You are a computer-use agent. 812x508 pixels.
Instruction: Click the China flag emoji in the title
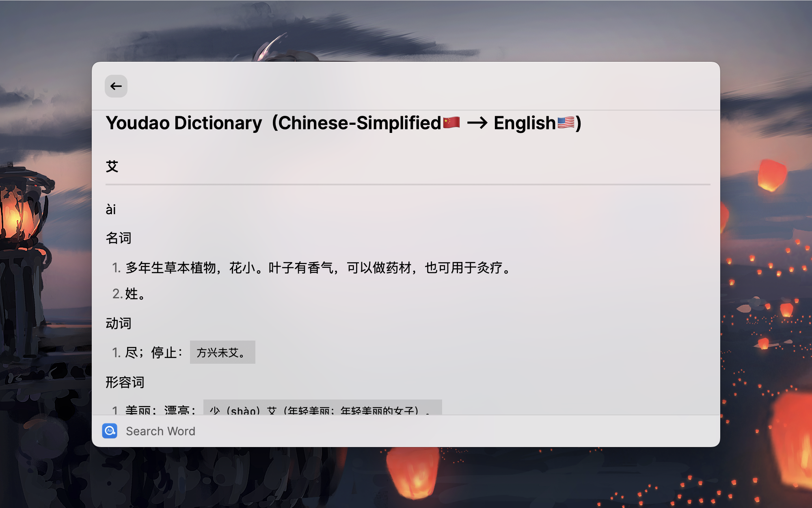pyautogui.click(x=451, y=122)
